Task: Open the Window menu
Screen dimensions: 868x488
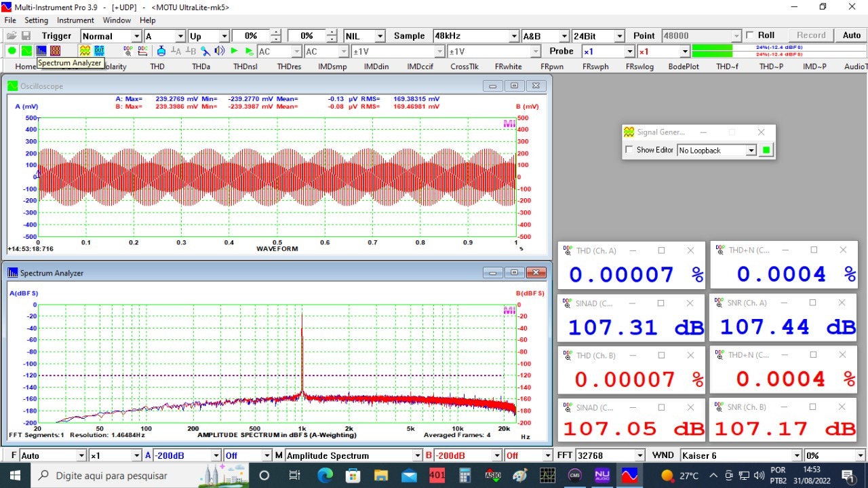Action: [117, 20]
